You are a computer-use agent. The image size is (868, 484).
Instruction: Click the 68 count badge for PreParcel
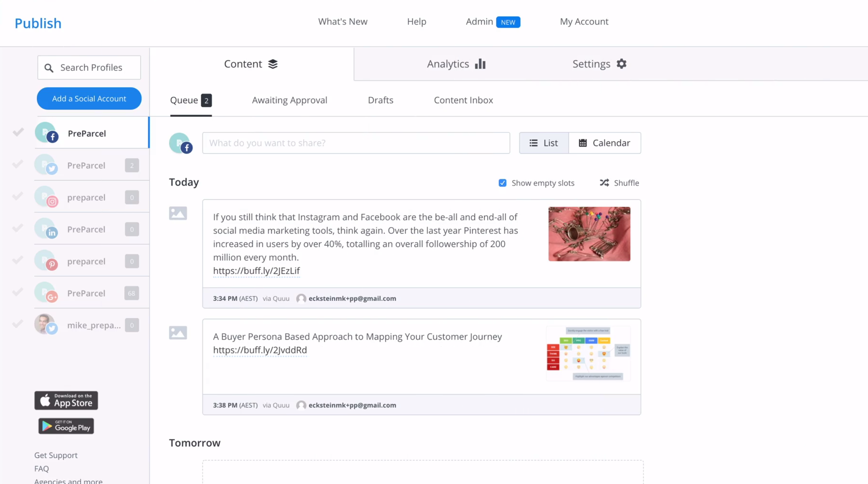click(x=132, y=293)
